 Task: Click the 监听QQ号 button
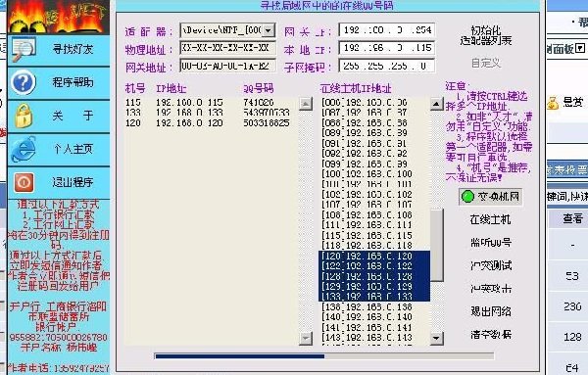tap(491, 243)
